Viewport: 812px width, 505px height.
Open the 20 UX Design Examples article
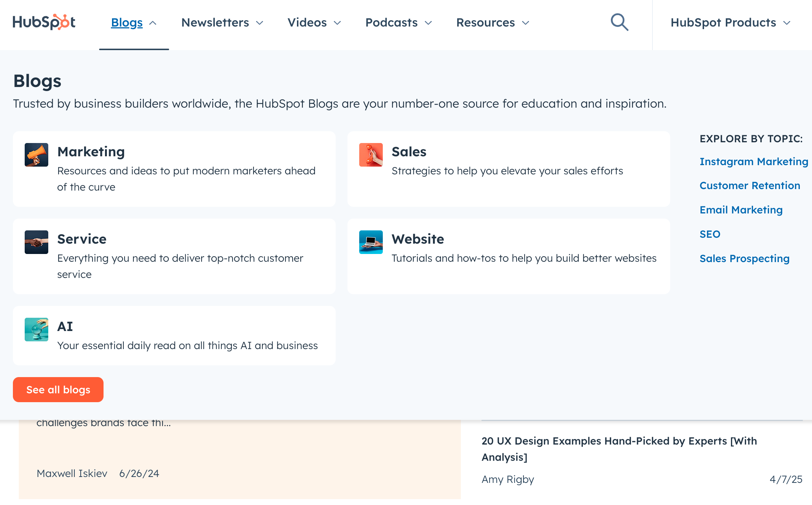point(619,449)
